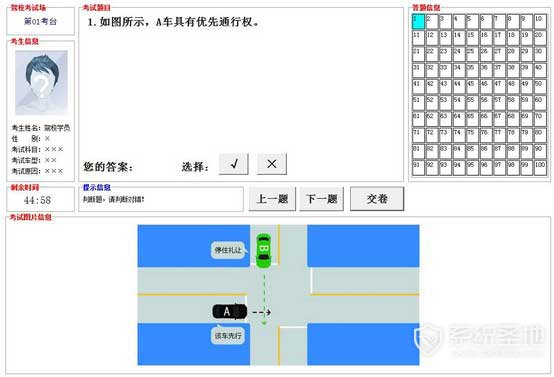This screenshot has height=377, width=554.
Task: Go to question 66 cell
Action: [486, 119]
